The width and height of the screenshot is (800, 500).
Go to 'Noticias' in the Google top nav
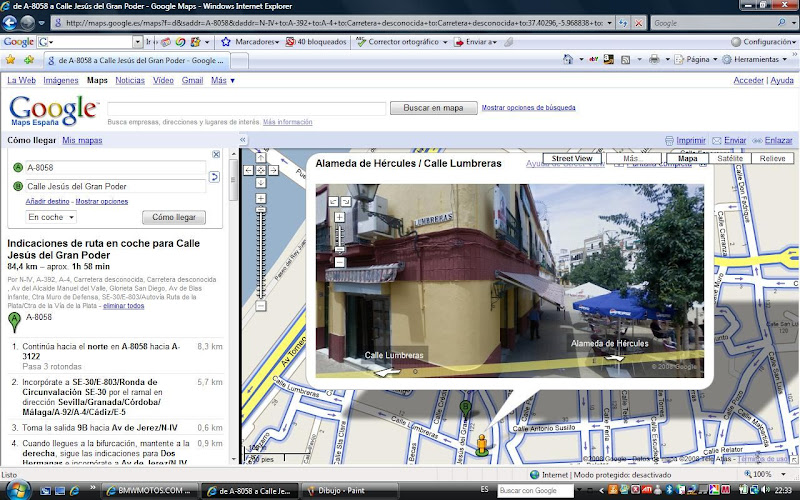point(130,80)
